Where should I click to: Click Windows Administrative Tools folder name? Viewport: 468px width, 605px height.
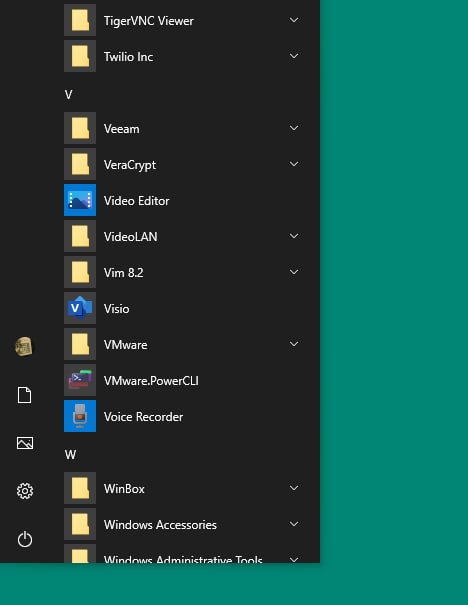click(183, 559)
